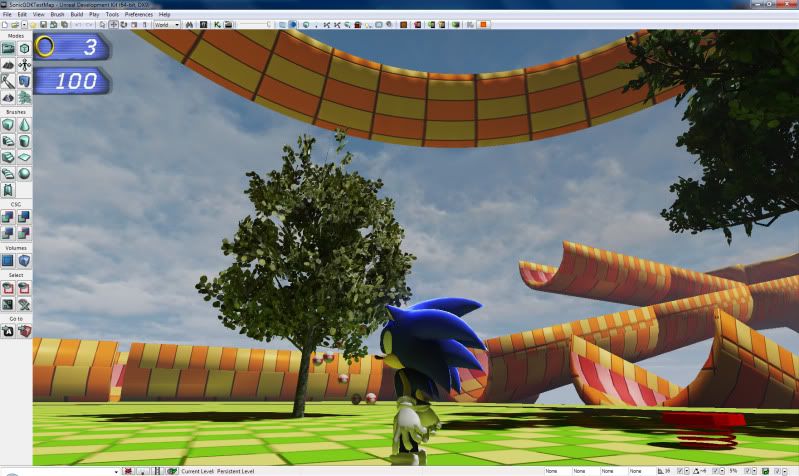Create a Spiral Staircase brush
This screenshot has height=476, width=799.
pos(8,174)
